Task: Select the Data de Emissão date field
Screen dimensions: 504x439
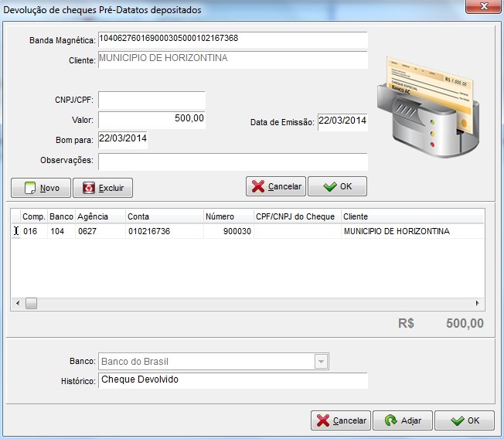Action: pyautogui.click(x=342, y=122)
